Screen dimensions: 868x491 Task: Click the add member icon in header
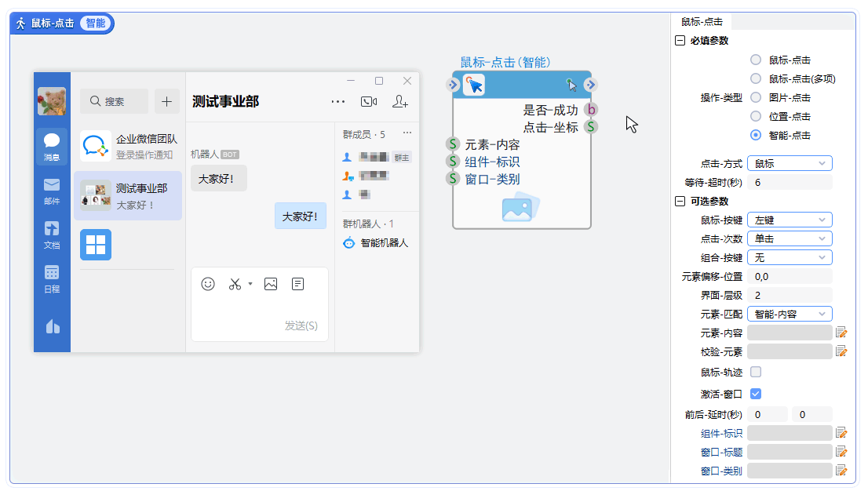400,101
